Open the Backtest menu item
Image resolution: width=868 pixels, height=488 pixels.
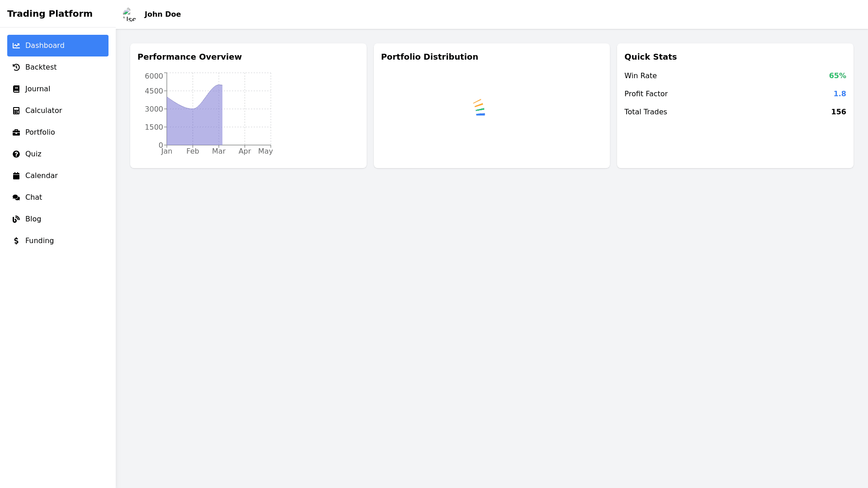(41, 67)
